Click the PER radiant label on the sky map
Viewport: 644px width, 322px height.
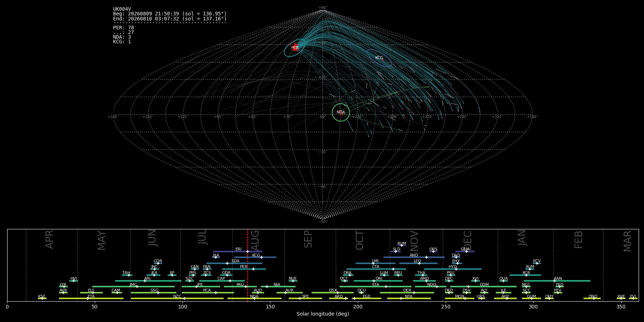[x=295, y=48]
